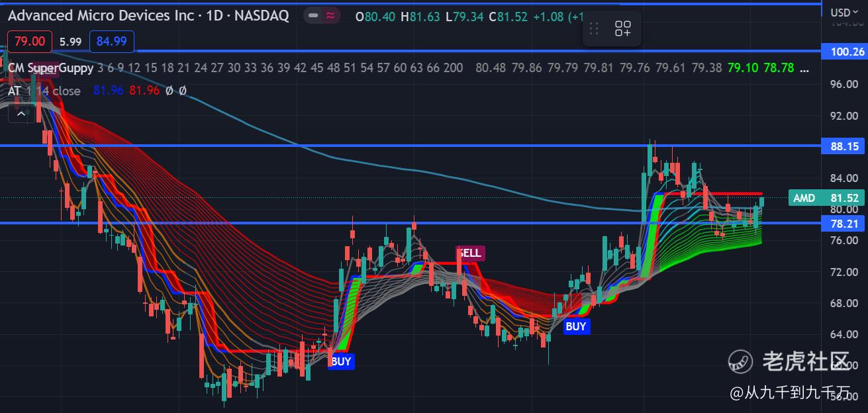Screen dimensions: 868x413
Task: Click the red 81.96 AT value
Action: click(144, 91)
